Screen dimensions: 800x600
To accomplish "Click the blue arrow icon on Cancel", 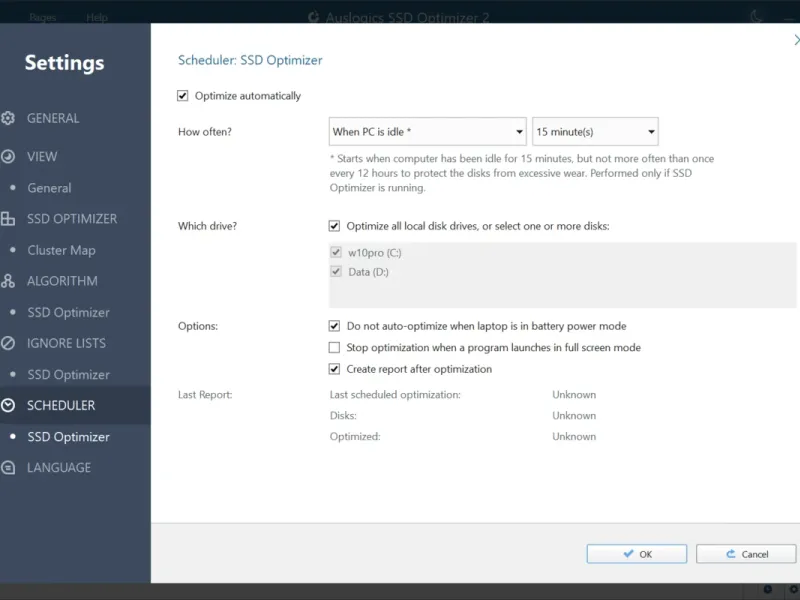I will [x=731, y=554].
